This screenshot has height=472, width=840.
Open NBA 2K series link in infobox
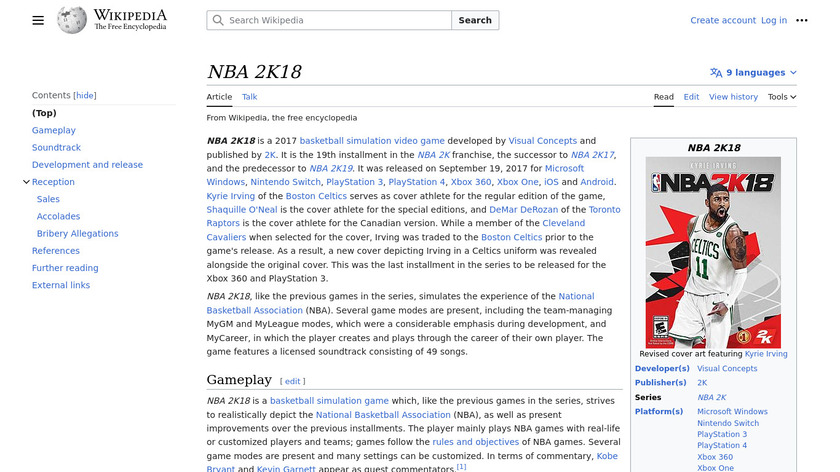[711, 398]
